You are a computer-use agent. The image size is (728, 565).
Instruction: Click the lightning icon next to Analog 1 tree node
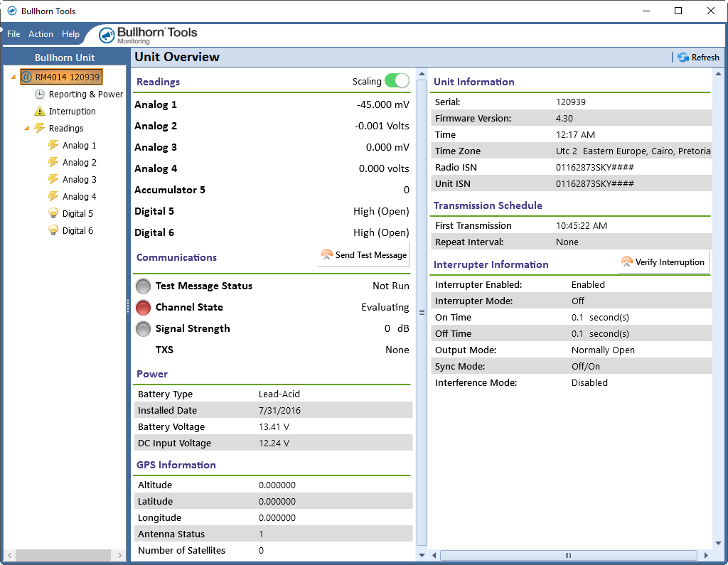tap(53, 145)
